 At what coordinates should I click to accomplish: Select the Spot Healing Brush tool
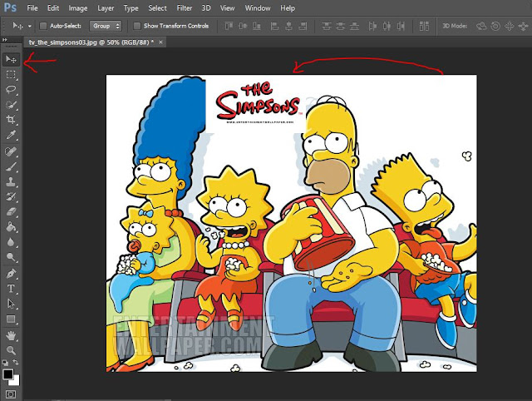[11, 151]
